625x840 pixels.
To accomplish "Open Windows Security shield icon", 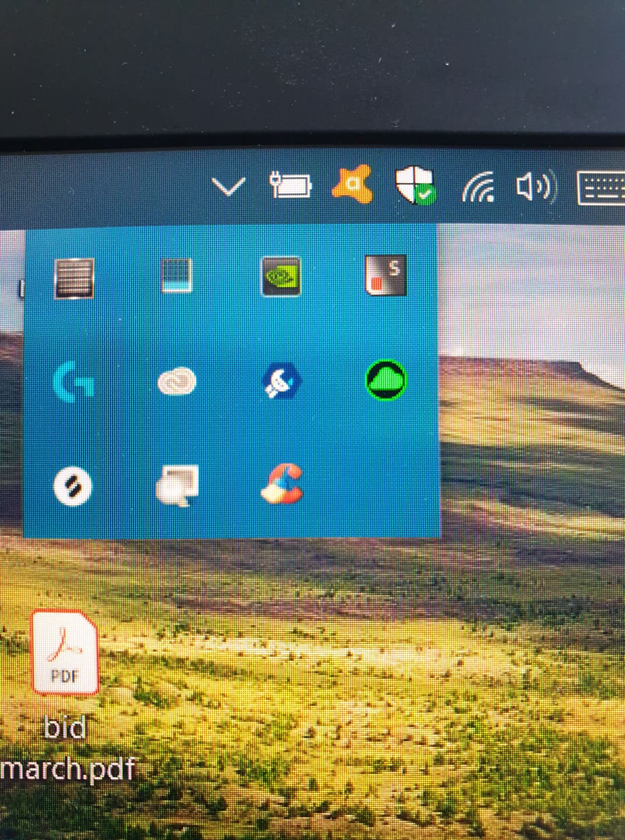I will pyautogui.click(x=415, y=184).
